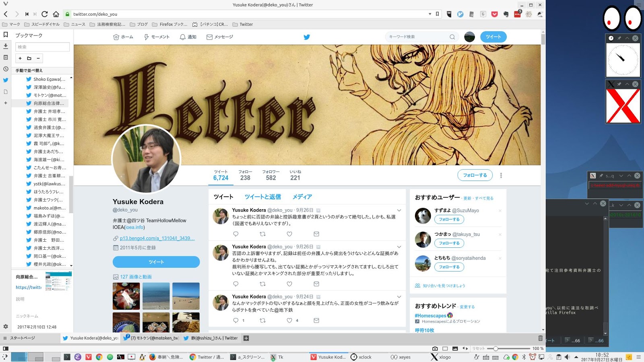Reply to the 9月24日 Mac potato tweet
The image size is (644, 362).
(x=236, y=321)
